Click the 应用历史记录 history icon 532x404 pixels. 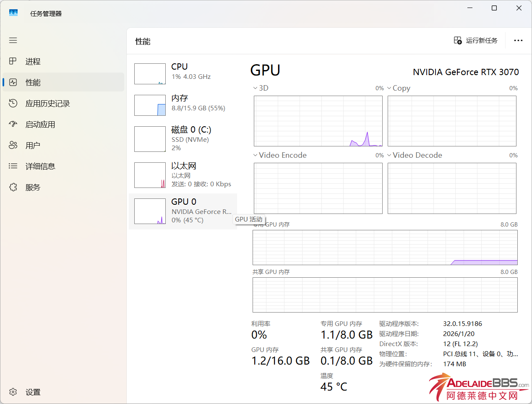click(x=13, y=103)
